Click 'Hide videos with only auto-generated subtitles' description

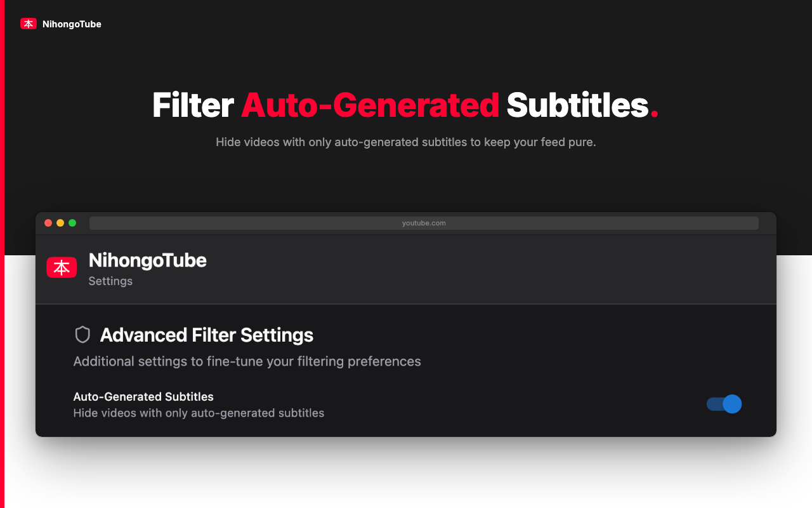coord(199,413)
